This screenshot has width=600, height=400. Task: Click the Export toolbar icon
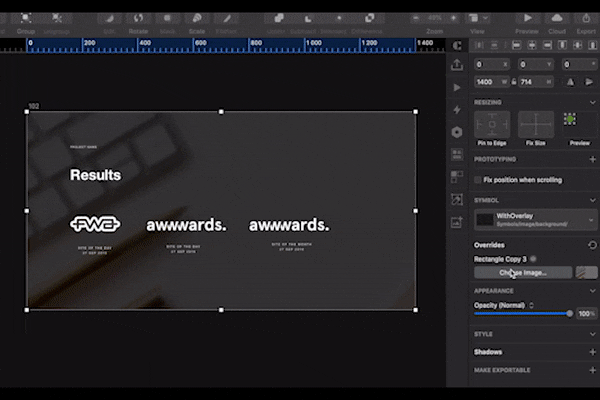pos(586,18)
